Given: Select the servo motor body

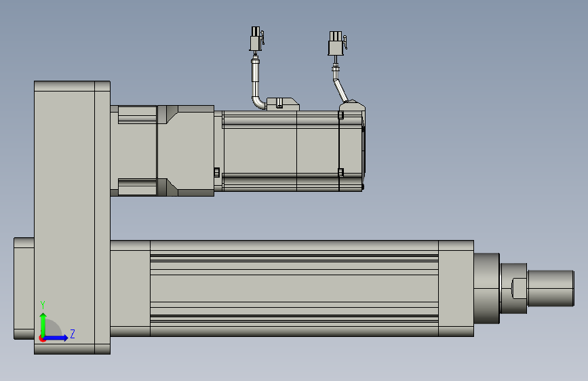Looking at the screenshot, I should point(292,151).
